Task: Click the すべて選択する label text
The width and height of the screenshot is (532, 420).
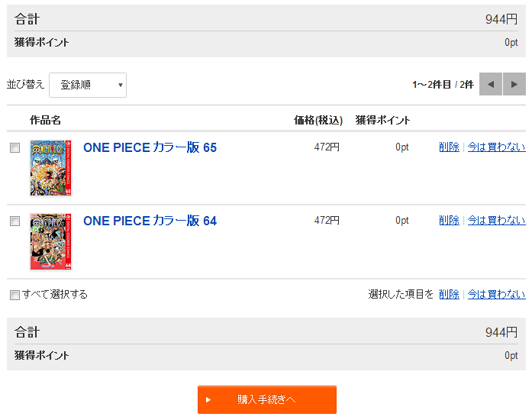Action: (55, 294)
